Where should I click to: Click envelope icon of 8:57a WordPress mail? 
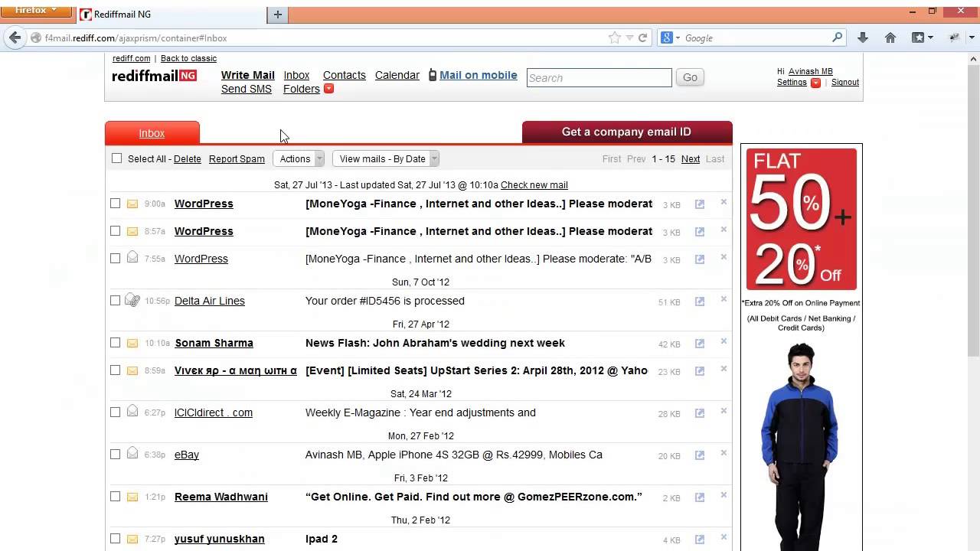132,231
